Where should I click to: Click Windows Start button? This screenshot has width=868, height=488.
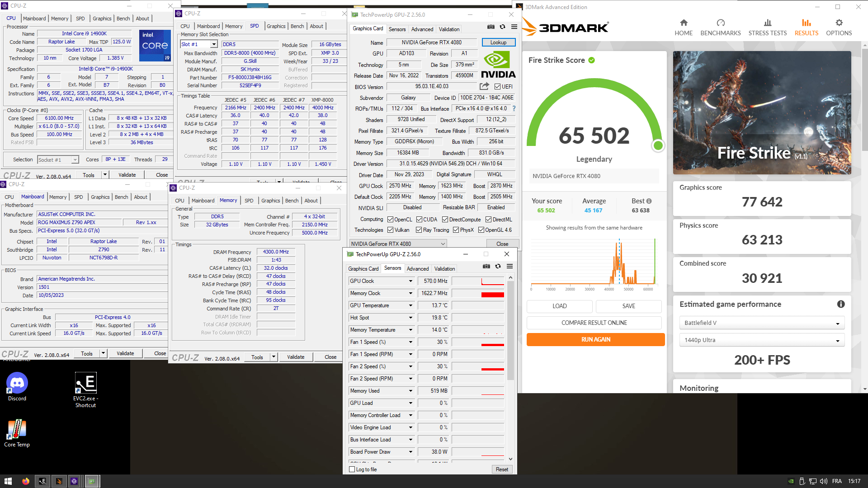pyautogui.click(x=8, y=481)
